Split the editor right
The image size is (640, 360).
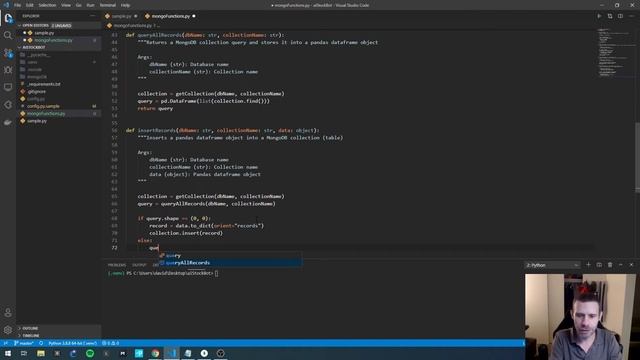(x=620, y=16)
